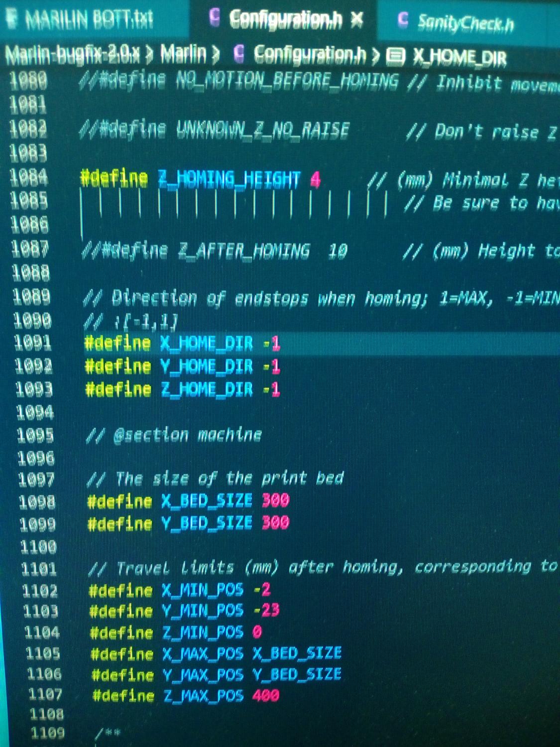
Task: Click the Z_HOME_DIR macro name
Action: [x=207, y=389]
